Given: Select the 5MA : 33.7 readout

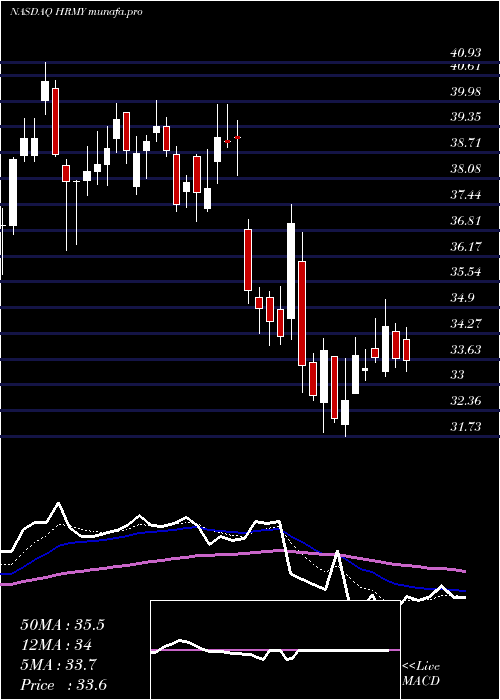Looking at the screenshot, I should pyautogui.click(x=58, y=665).
